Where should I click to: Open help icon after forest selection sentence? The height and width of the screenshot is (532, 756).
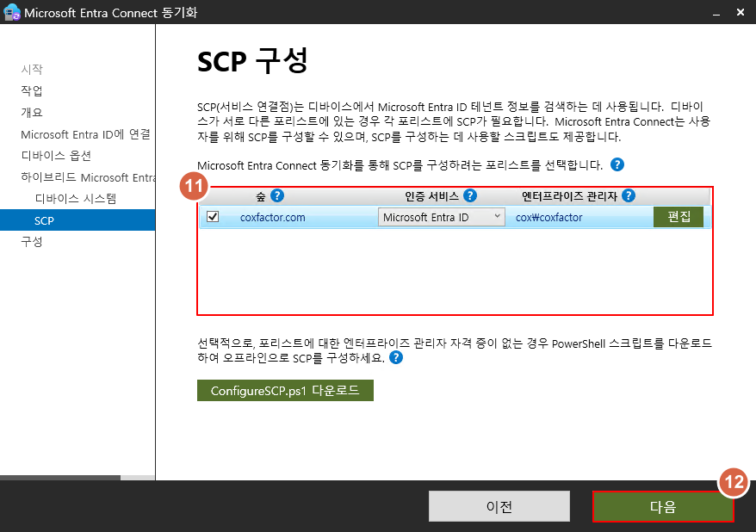tap(617, 164)
